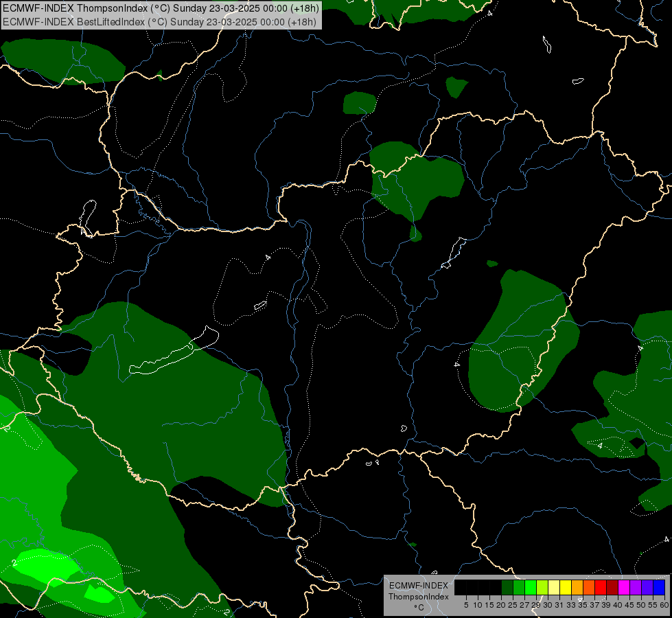Screen dimensions: 672x618
Task: Select yellow-green 29–30 legend swatch
Action: (542, 587)
